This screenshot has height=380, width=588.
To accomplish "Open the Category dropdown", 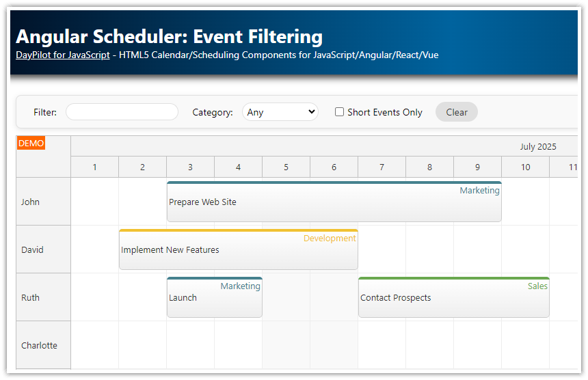I will (280, 112).
